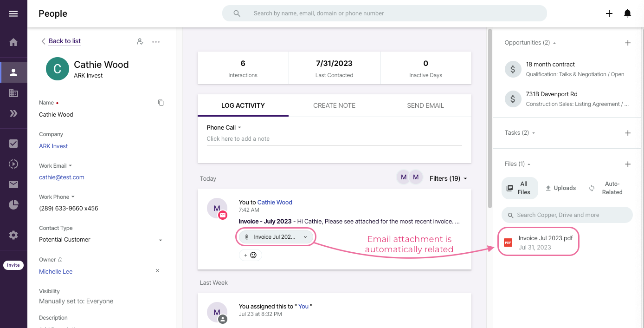Viewport: 644px width, 328px height.
Task: Click Visibility setting 'Manually set to: Everyone'
Action: 76,301
